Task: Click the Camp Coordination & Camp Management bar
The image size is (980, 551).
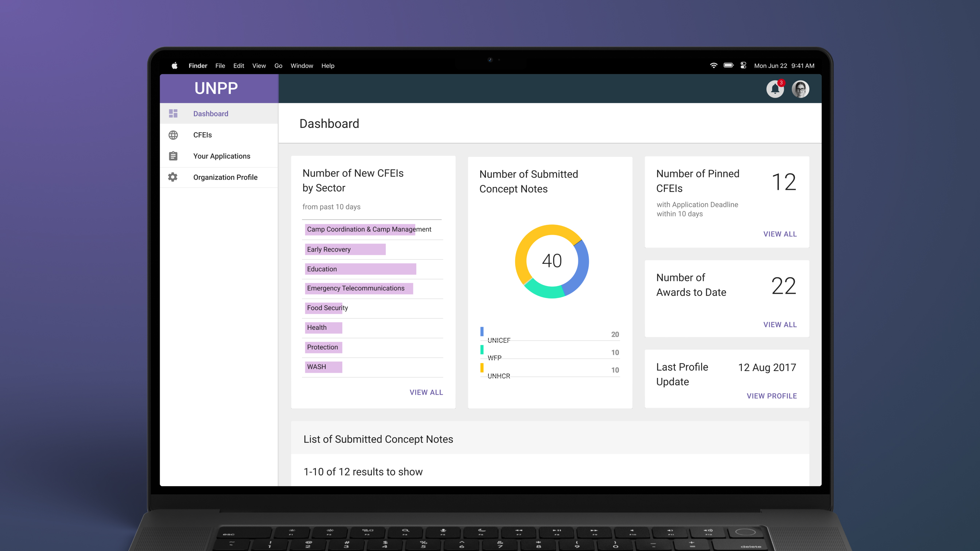Action: 360,229
